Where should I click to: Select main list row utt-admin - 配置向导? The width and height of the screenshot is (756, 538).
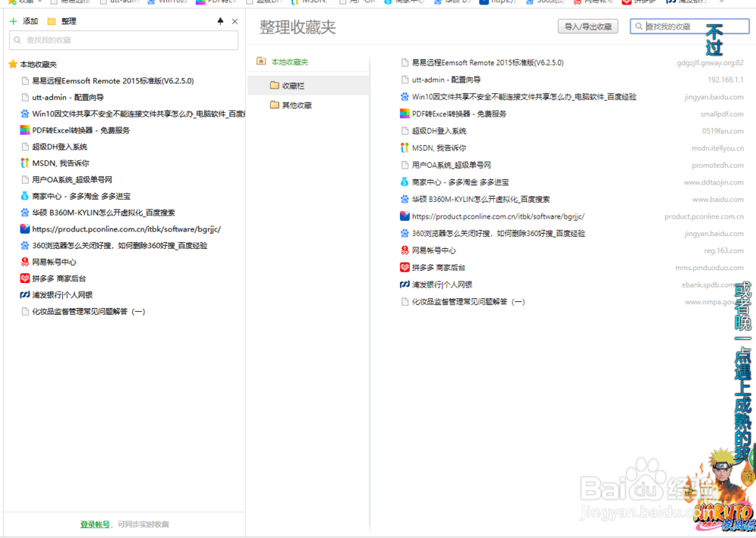coord(572,79)
